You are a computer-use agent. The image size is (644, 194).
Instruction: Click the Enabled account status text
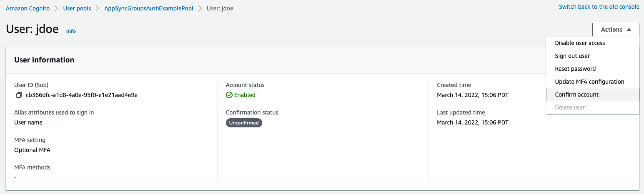[x=245, y=95]
